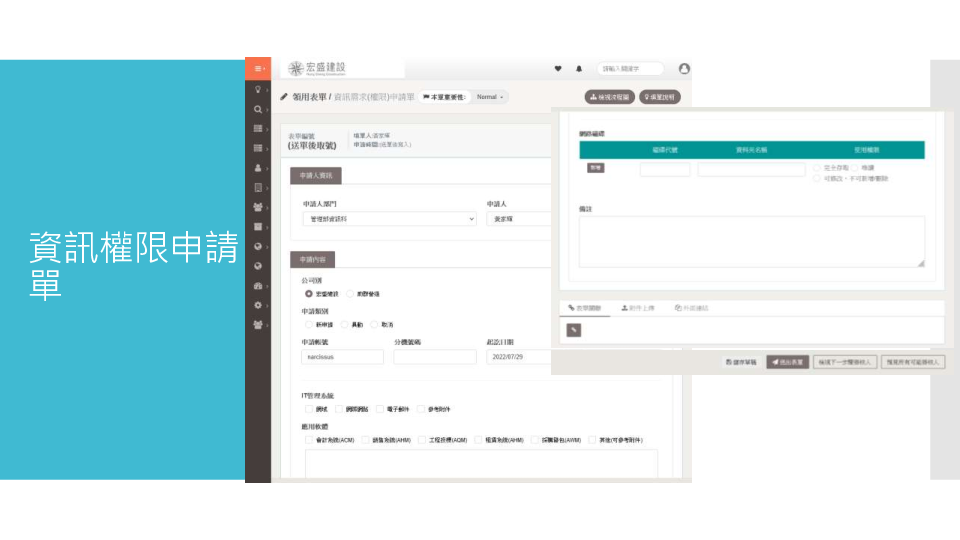Check the 會計系統(ACM) checkbox
Image resolution: width=960 pixels, height=540 pixels.
coord(309,439)
